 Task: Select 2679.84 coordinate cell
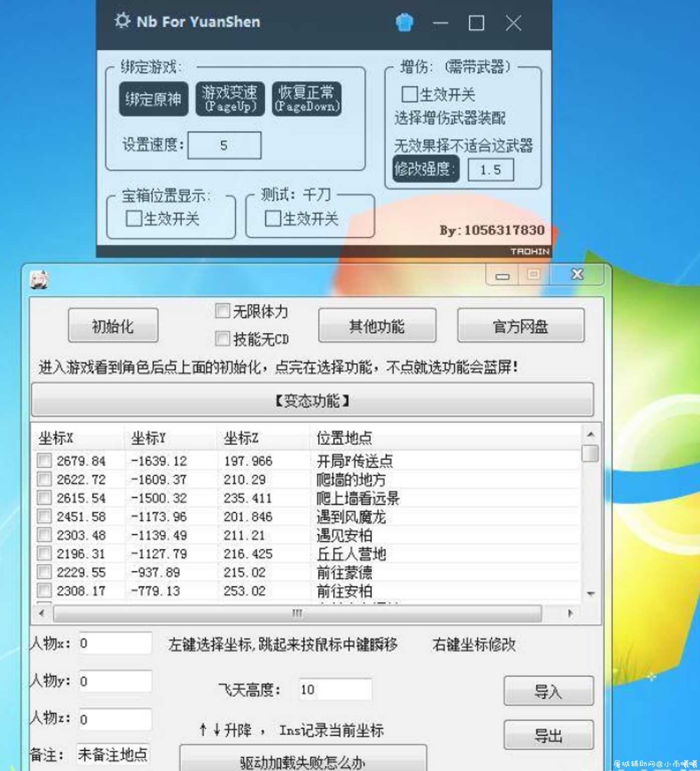(81, 461)
